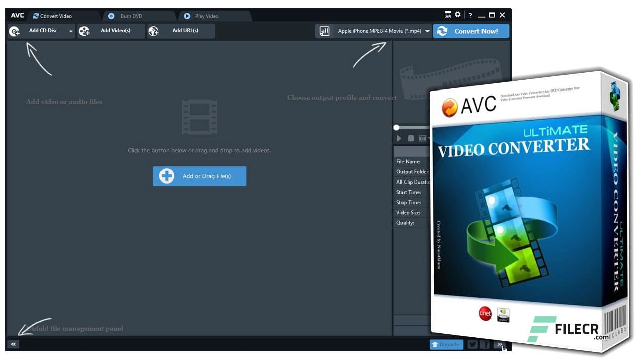Click the Help question mark icon
Screen dimensions: 644x362
pos(469,15)
